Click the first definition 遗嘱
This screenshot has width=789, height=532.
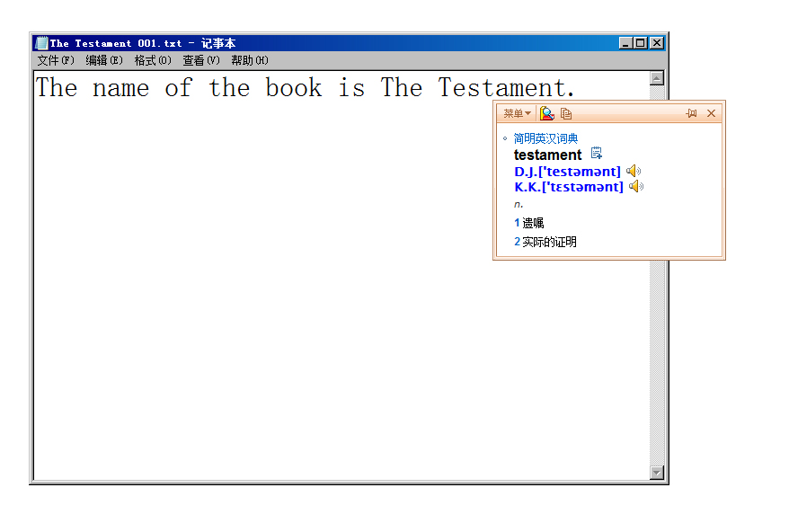tap(533, 223)
